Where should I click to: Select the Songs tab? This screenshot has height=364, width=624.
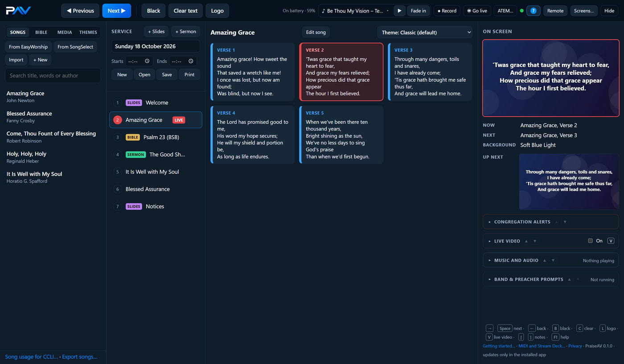18,32
